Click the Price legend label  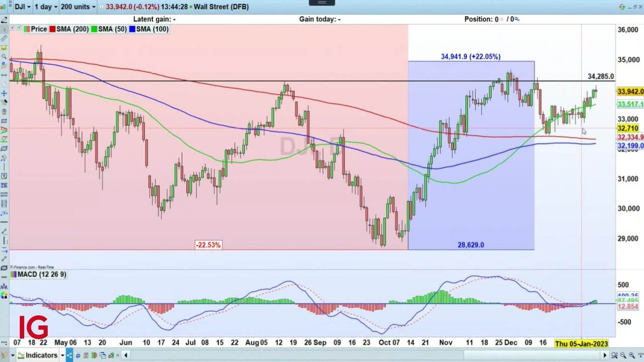[x=39, y=29]
